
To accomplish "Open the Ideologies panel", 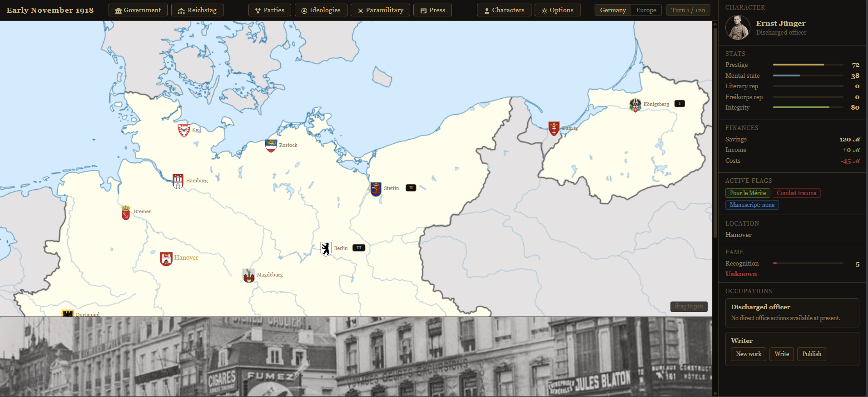I will [321, 10].
